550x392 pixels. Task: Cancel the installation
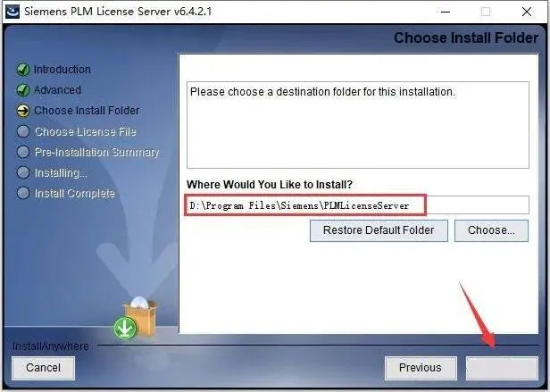43,368
